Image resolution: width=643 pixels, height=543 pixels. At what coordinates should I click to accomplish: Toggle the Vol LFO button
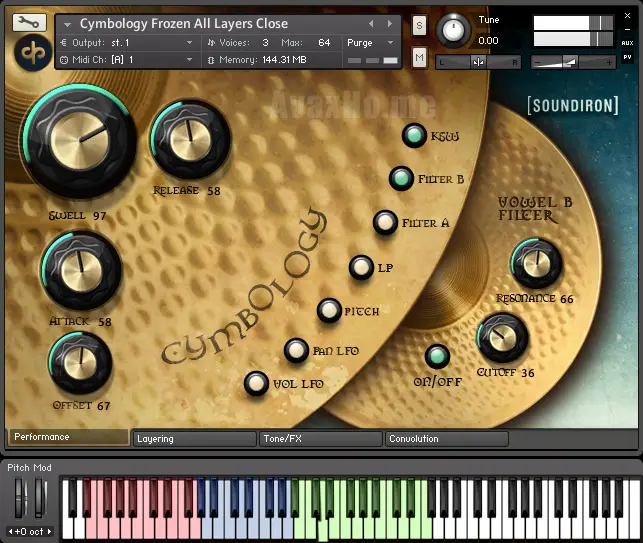click(256, 383)
